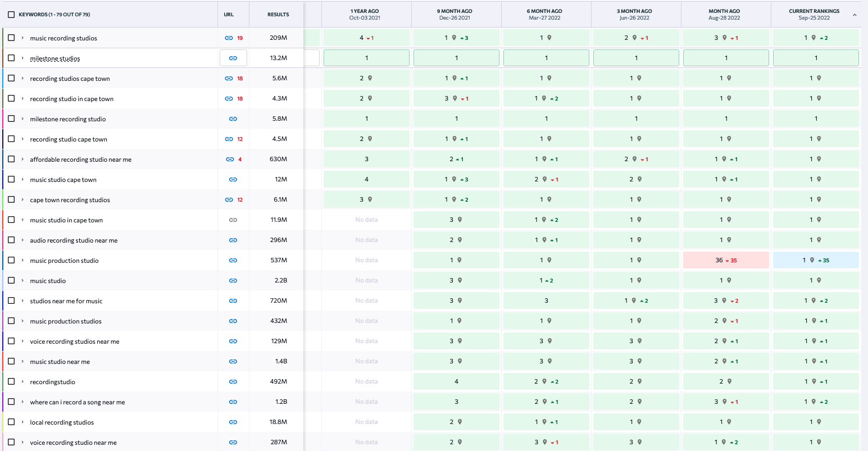Click the Results column header
This screenshot has width=868, height=451.
pos(278,15)
